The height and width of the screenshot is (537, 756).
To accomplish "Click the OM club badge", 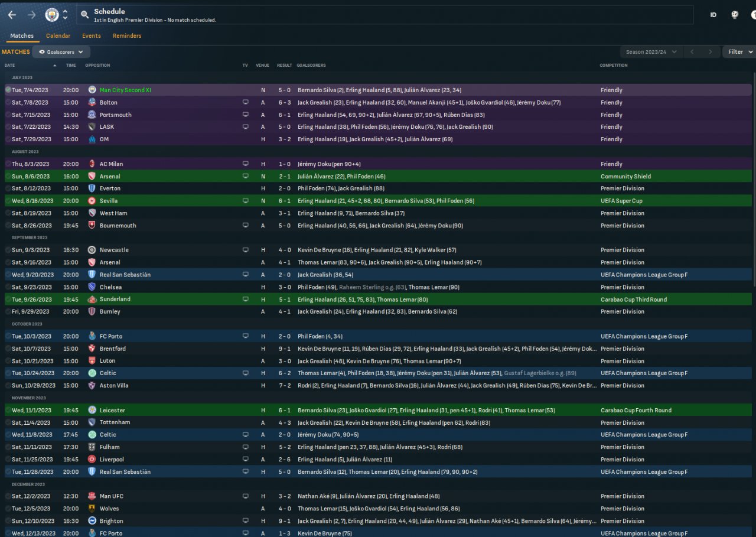I will pos(92,139).
